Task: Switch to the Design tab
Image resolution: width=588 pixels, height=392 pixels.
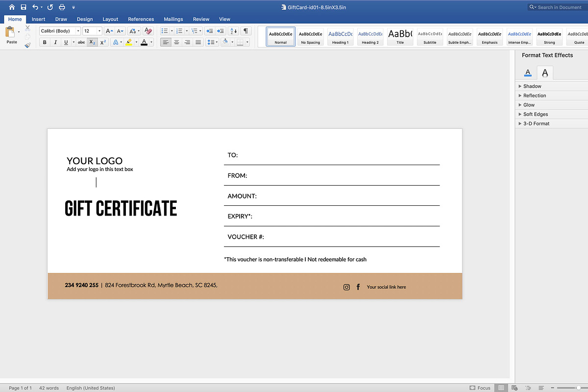Action: coord(85,19)
